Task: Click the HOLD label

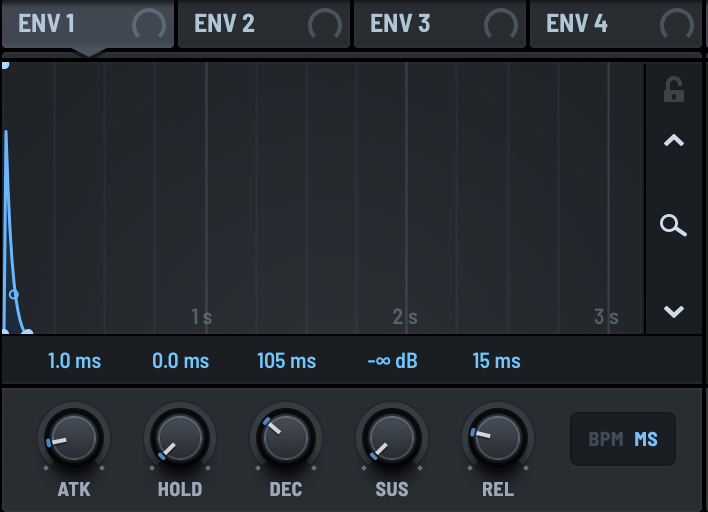Action: point(180,489)
